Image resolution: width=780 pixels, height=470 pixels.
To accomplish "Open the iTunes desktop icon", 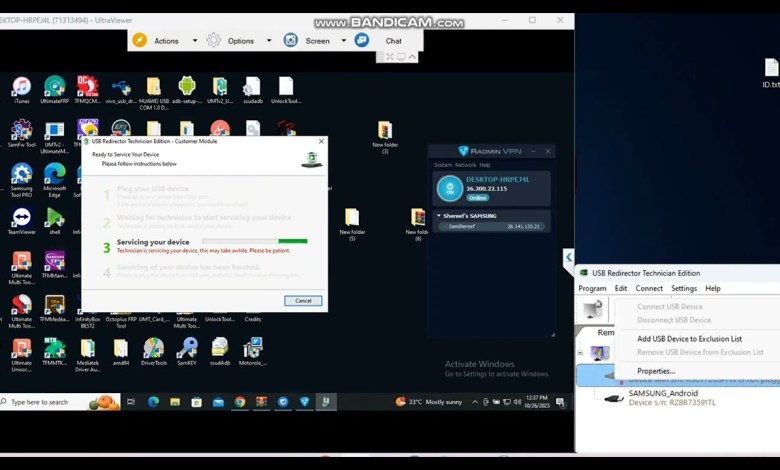I will click(x=21, y=90).
